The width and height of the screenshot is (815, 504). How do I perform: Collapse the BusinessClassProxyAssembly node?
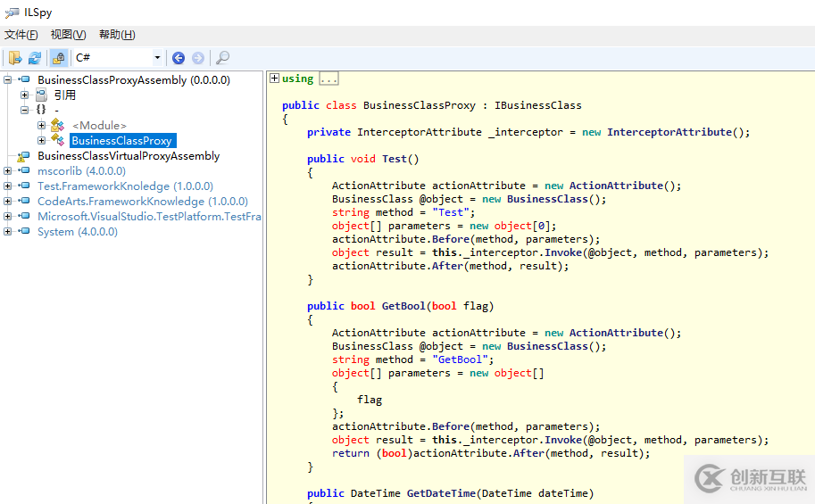[x=8, y=79]
